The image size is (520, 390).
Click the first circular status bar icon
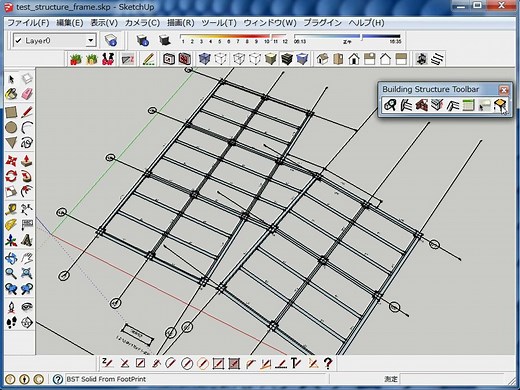10,379
